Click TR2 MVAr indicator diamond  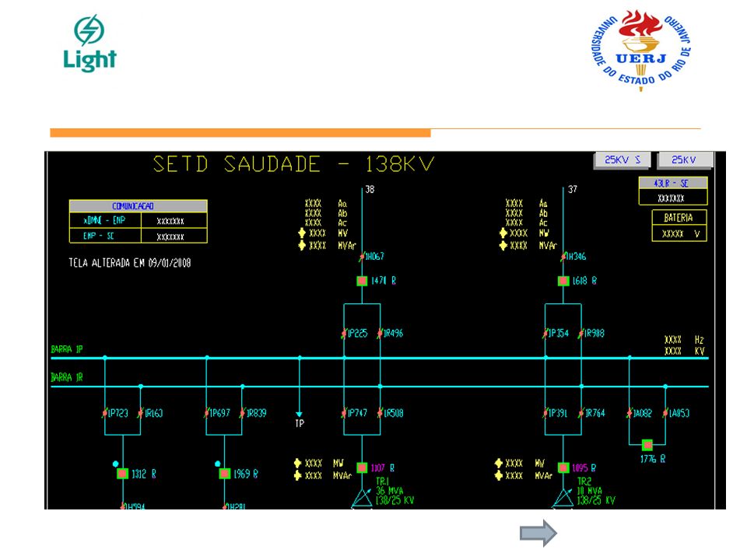click(x=499, y=475)
